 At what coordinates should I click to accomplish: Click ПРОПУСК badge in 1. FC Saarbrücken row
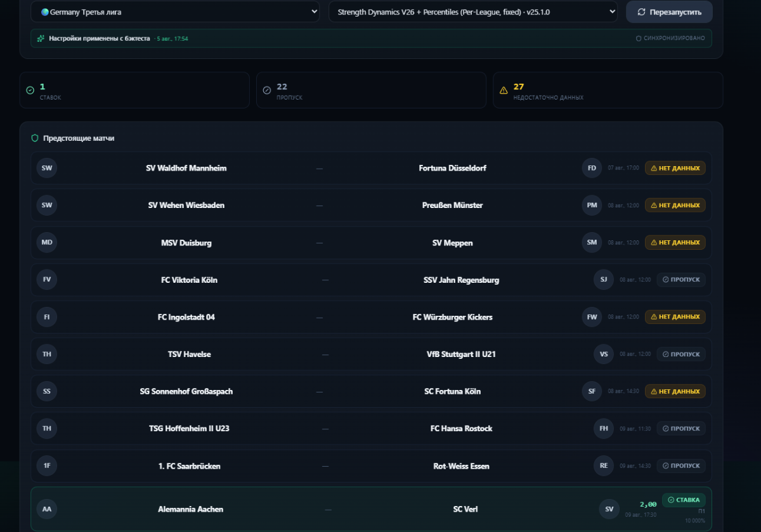point(681,466)
